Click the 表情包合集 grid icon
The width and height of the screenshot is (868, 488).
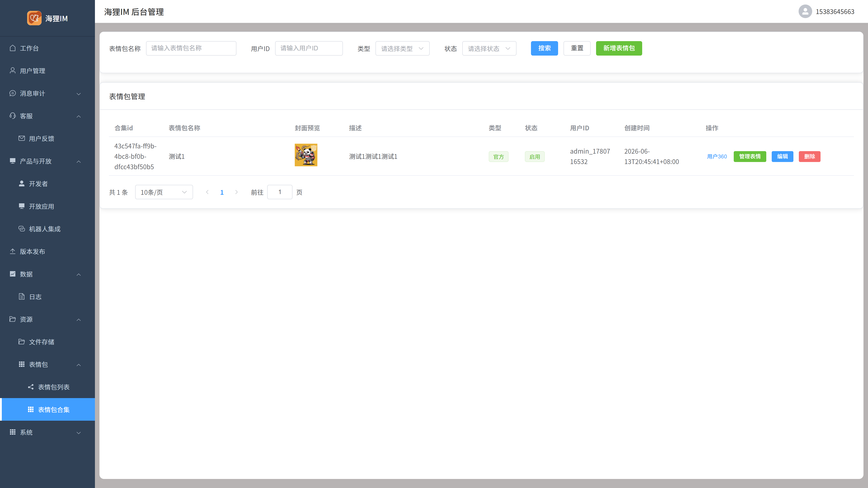pos(31,409)
